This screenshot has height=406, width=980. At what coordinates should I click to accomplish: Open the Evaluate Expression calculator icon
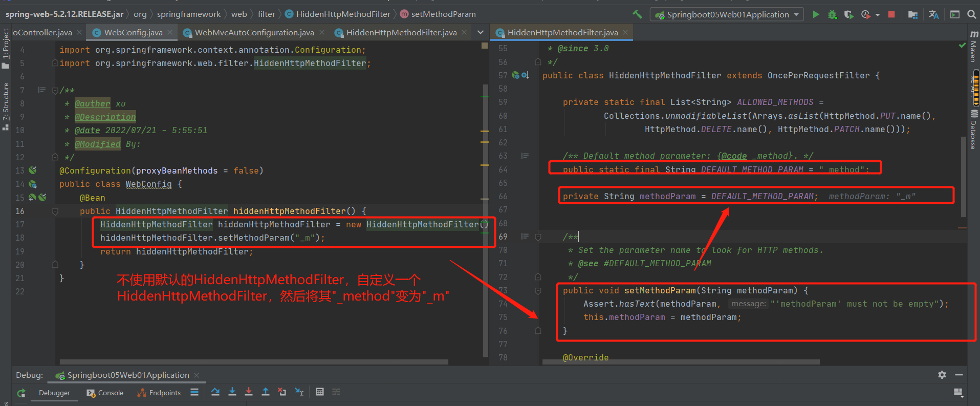320,392
